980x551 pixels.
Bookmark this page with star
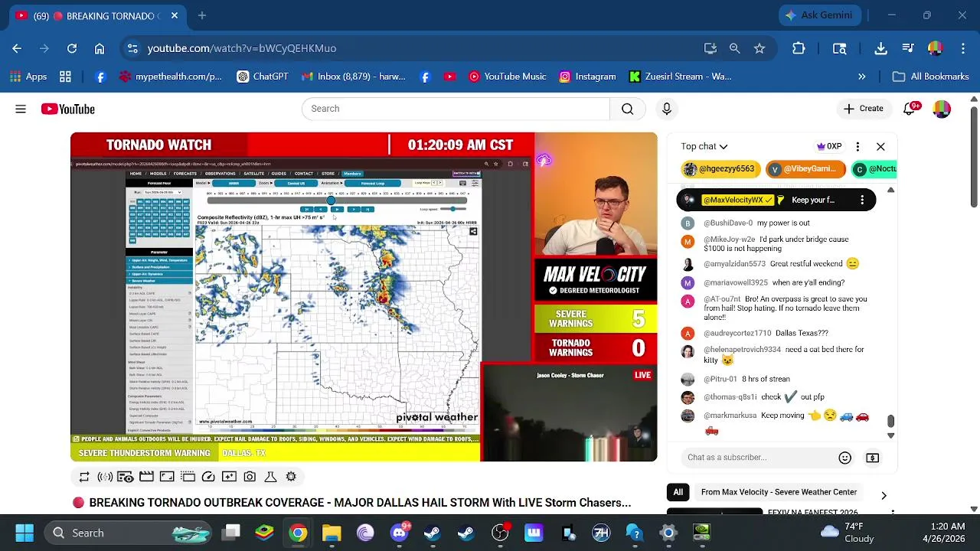[x=759, y=48]
